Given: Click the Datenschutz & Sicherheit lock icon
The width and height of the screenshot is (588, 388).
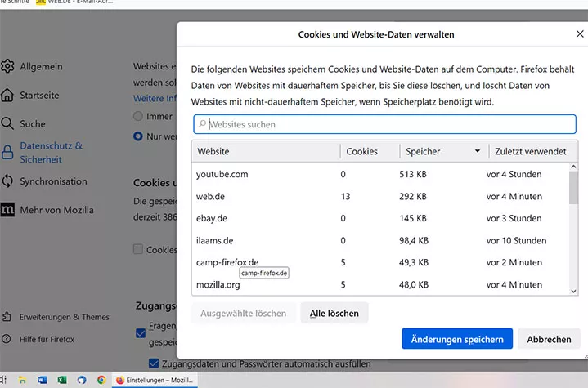Looking at the screenshot, I should point(7,153).
